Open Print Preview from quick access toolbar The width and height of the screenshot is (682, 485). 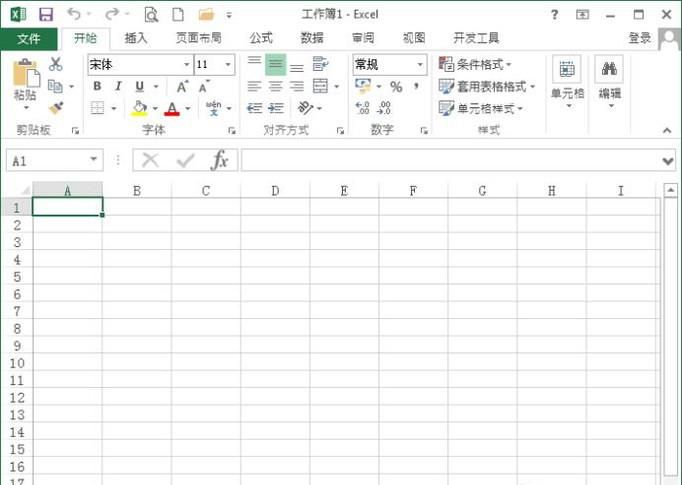151,14
